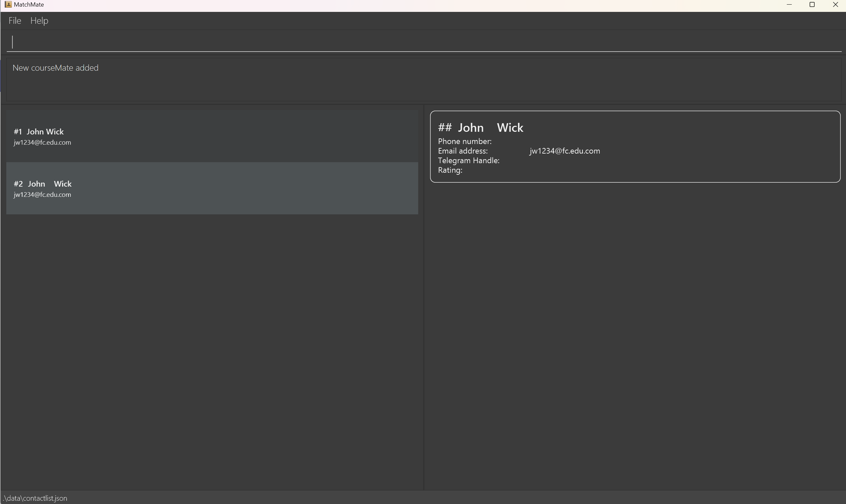Screen dimensions: 846x504
Task: Select the #2 John Wick contact card
Action: (212, 189)
